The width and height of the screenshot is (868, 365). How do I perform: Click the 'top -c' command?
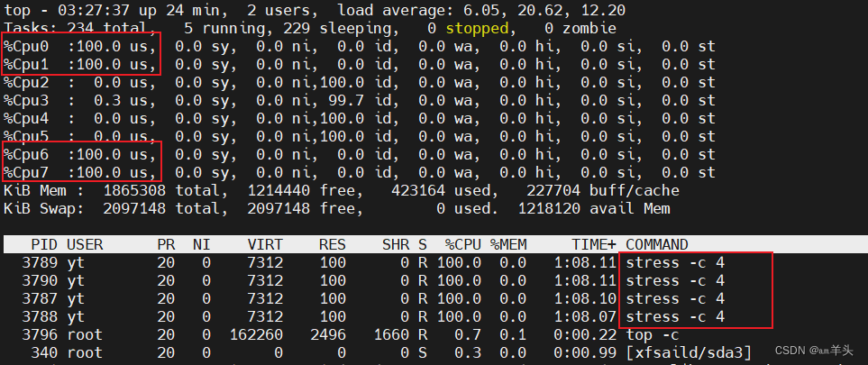coord(653,334)
